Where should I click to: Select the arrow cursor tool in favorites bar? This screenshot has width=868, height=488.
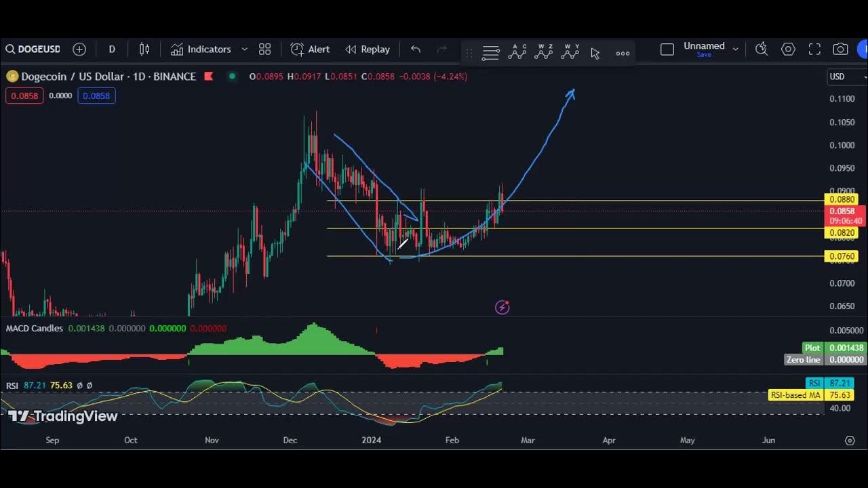tap(595, 53)
